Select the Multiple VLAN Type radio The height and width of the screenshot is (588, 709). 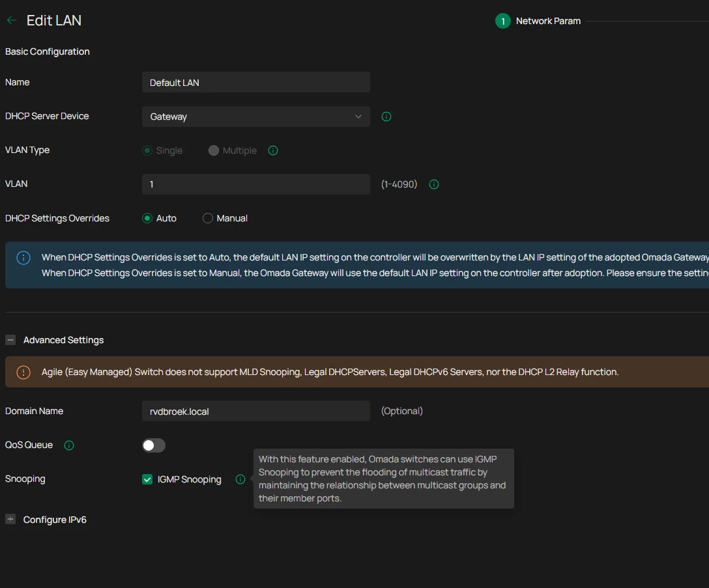coord(214,150)
